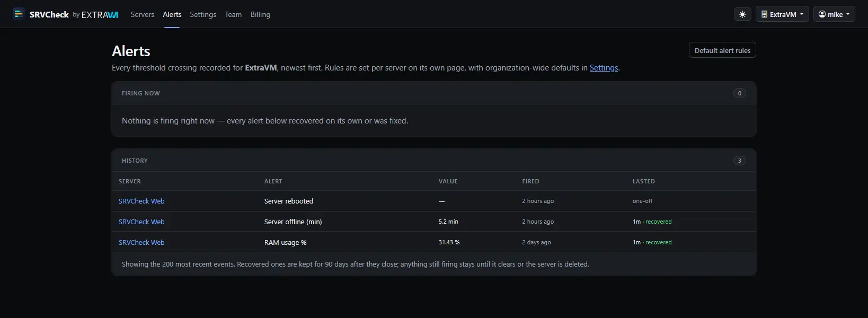Click the EXTRAVM brand wordmark
Viewport: 868px width, 318px height.
(x=100, y=15)
